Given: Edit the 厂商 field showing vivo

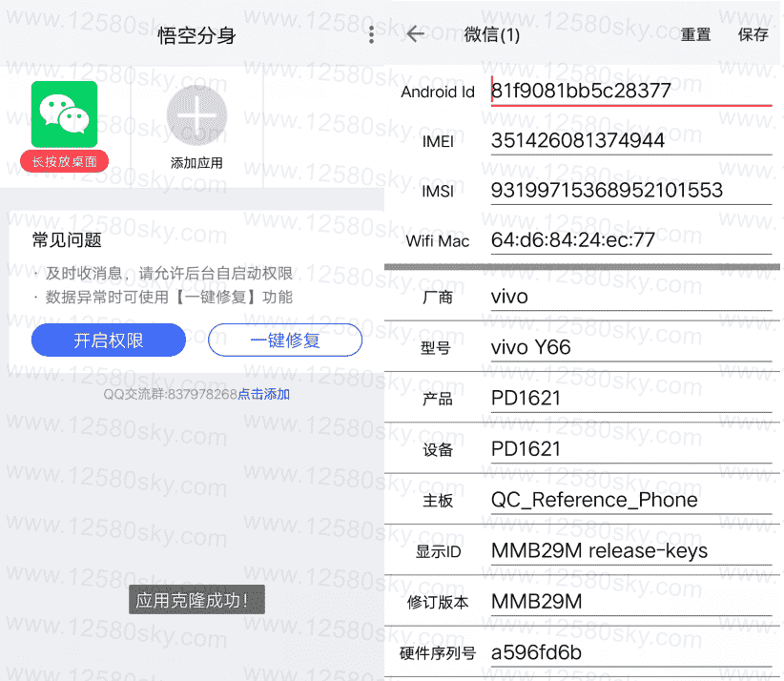Looking at the screenshot, I should point(631,297).
